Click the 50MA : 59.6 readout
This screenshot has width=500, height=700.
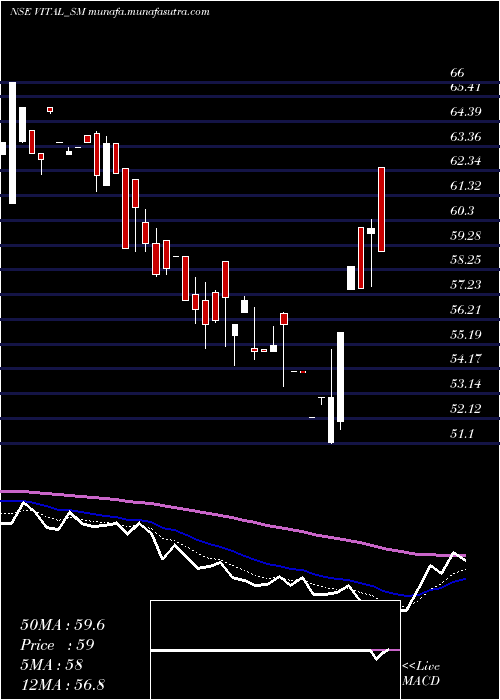62,625
